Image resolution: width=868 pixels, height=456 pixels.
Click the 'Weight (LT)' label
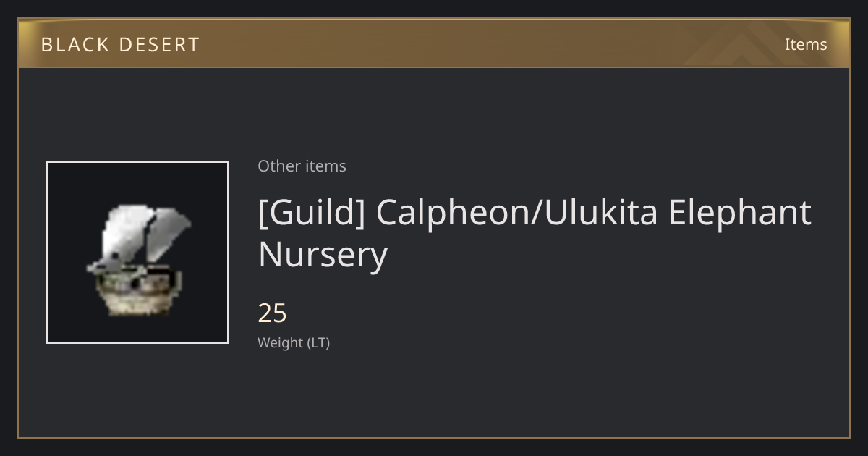tap(294, 342)
